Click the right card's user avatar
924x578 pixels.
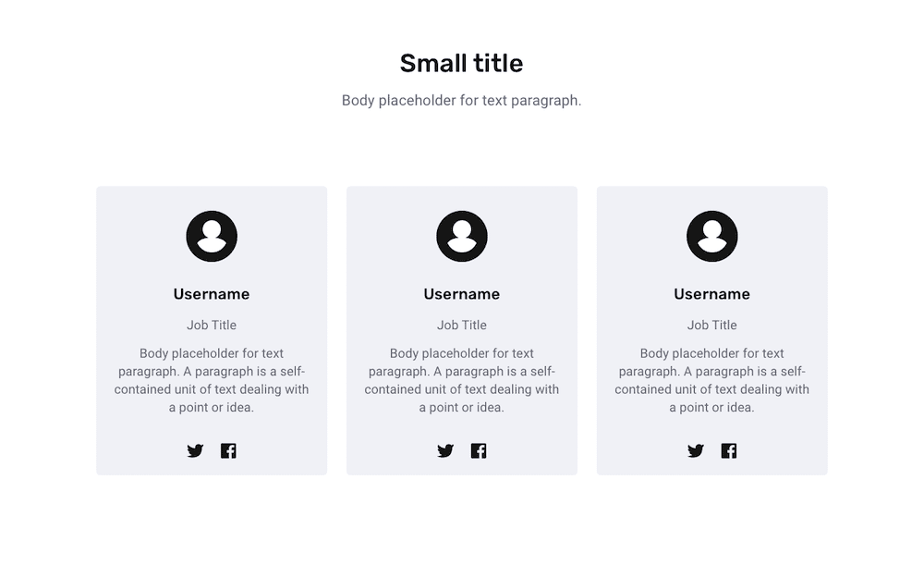[x=711, y=236]
